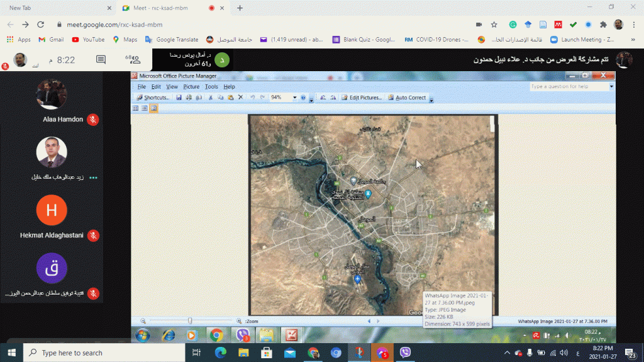Open the Picture menu
This screenshot has width=644, height=362.
coord(191,86)
